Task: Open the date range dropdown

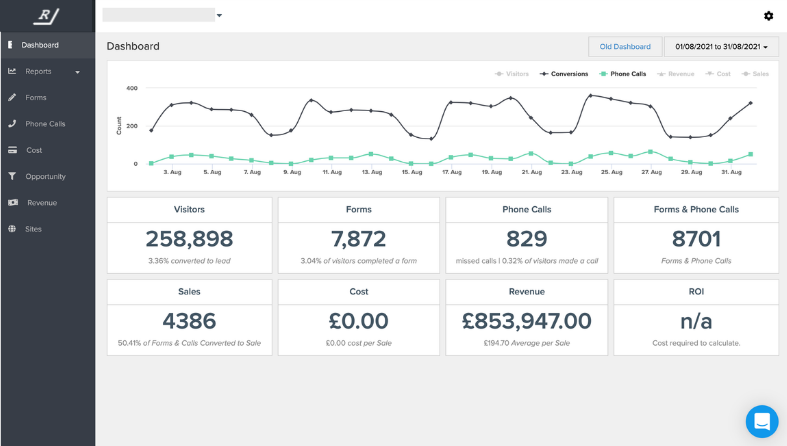Action: click(x=721, y=46)
